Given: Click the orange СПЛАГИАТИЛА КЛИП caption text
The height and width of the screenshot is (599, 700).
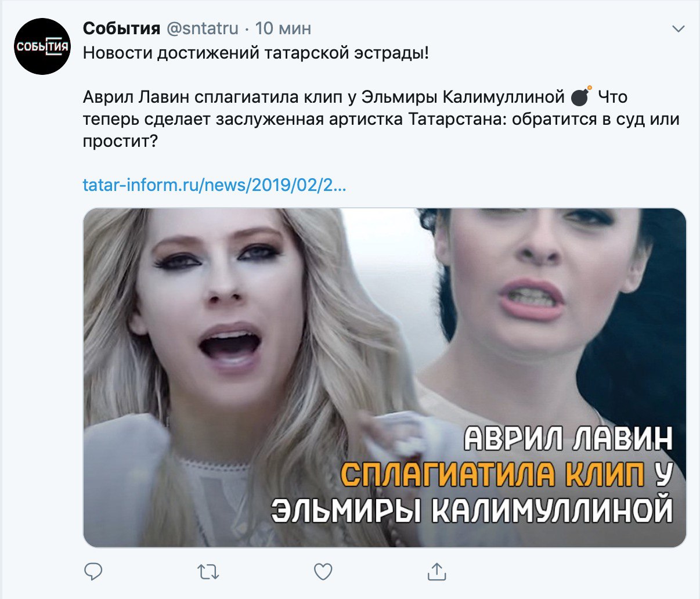Looking at the screenshot, I should 492,475.
